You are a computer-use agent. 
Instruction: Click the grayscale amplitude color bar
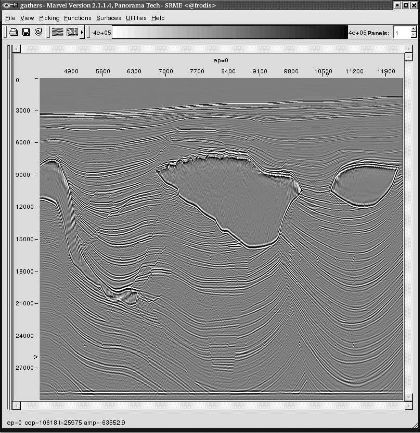(230, 32)
